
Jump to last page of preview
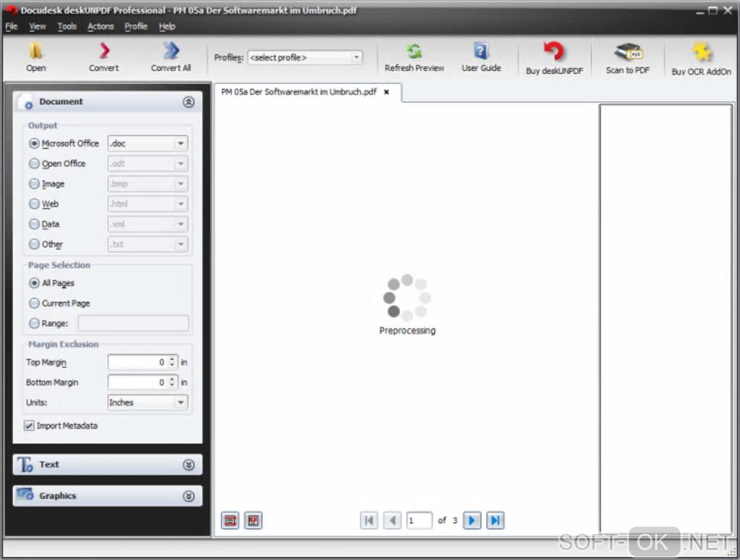point(495,520)
